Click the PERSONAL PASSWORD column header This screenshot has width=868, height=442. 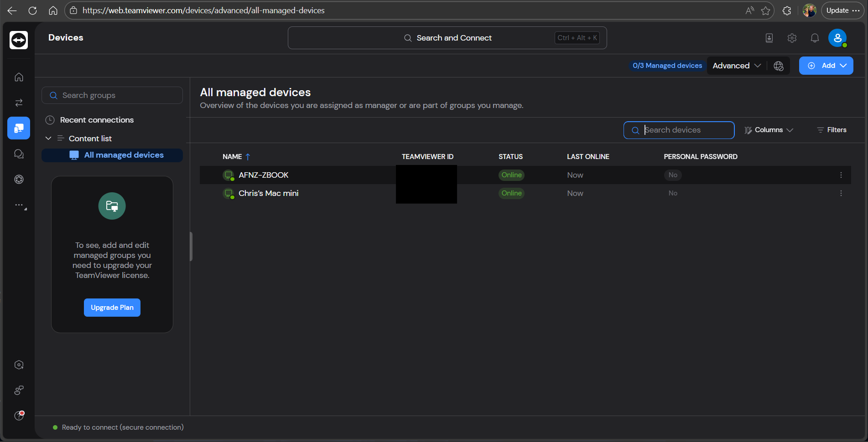pyautogui.click(x=701, y=157)
